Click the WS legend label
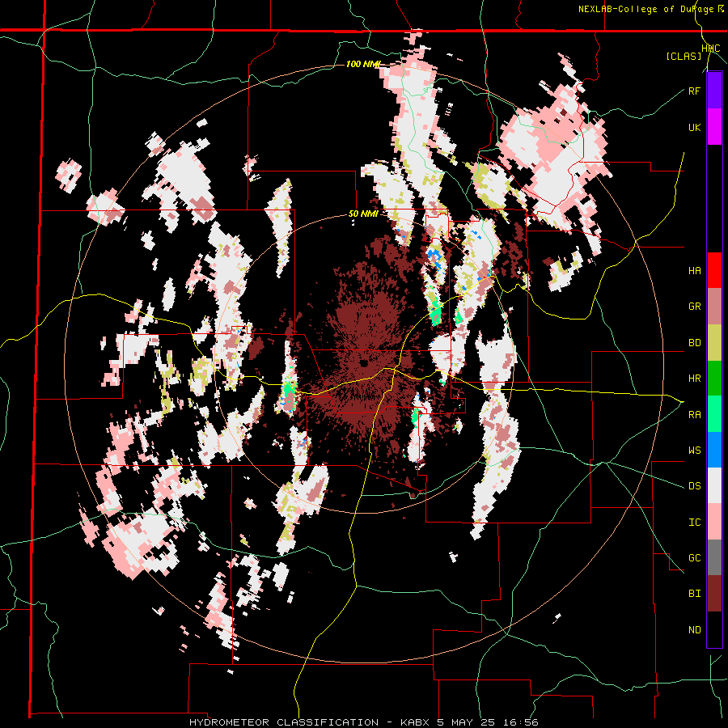The height and width of the screenshot is (728, 728). pyautogui.click(x=695, y=451)
